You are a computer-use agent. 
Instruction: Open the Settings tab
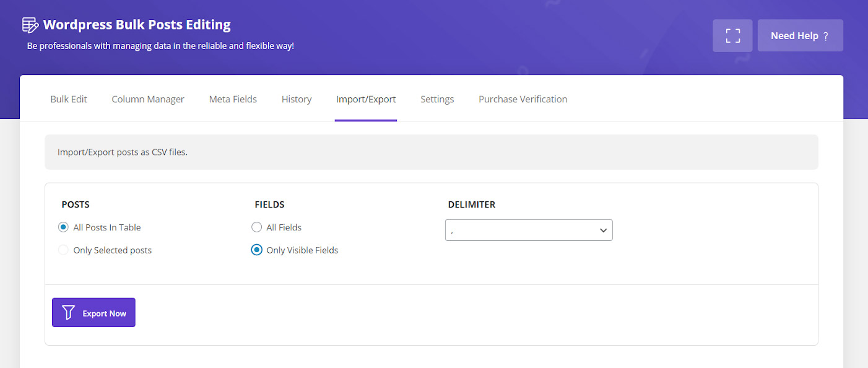click(x=437, y=99)
